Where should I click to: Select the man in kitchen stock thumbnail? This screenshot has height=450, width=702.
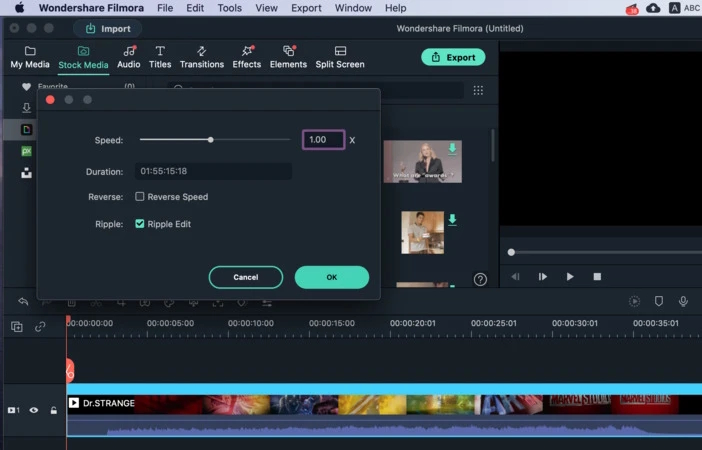click(423, 232)
